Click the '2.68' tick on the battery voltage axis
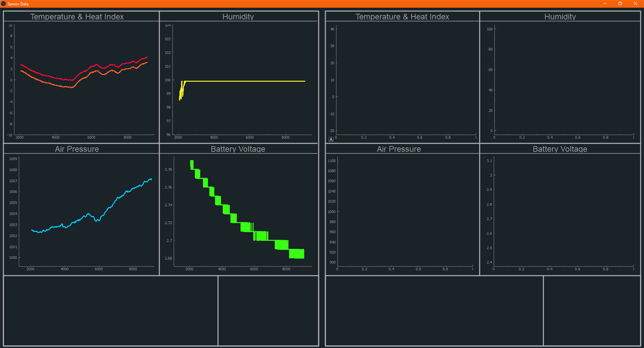 [x=168, y=258]
